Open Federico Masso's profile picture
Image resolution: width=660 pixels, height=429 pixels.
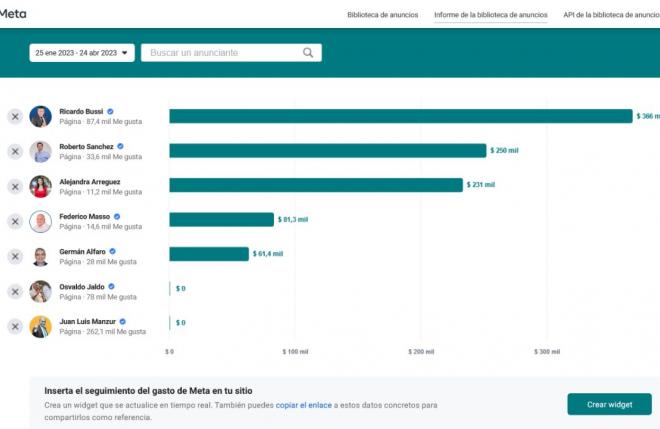coord(40,221)
